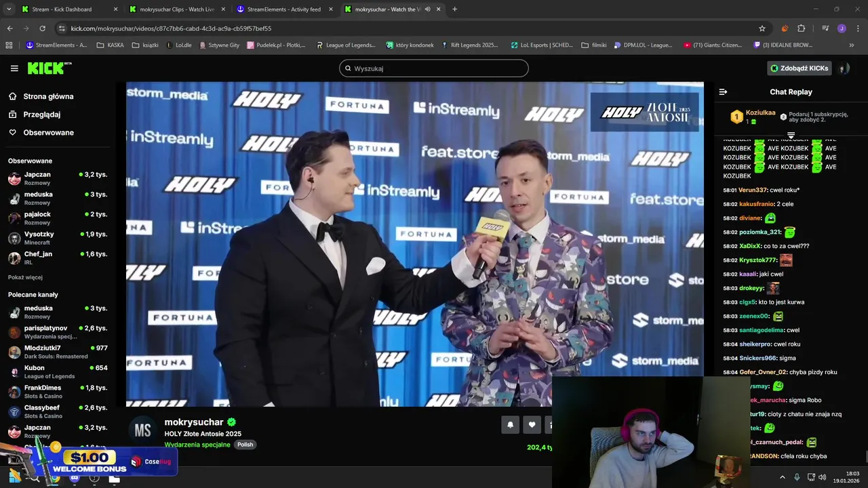Show more bookmarks chevron
This screenshot has height=488, width=868.
pos(852,45)
